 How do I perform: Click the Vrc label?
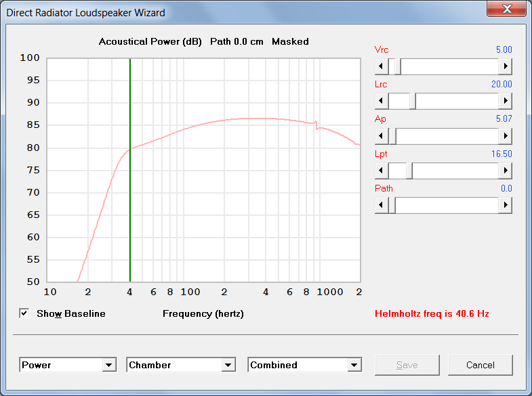coord(382,49)
